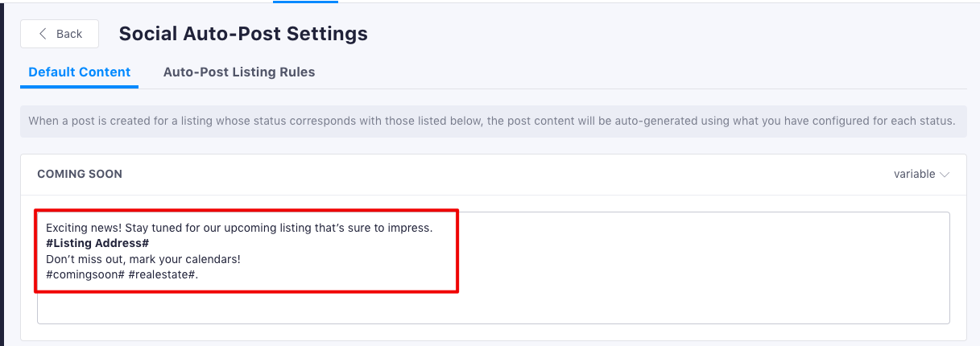Click the line starting with Exciting news!
The height and width of the screenshot is (346, 980).
tap(239, 228)
